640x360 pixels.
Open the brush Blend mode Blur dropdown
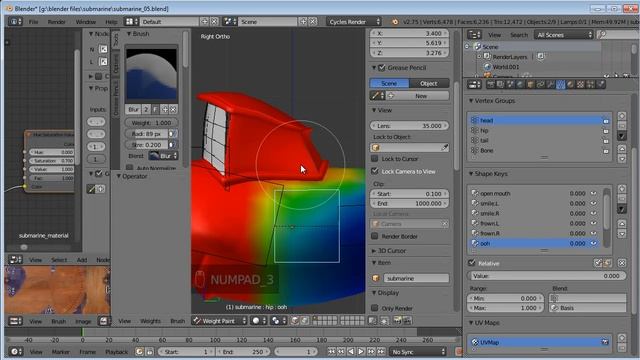(x=163, y=156)
